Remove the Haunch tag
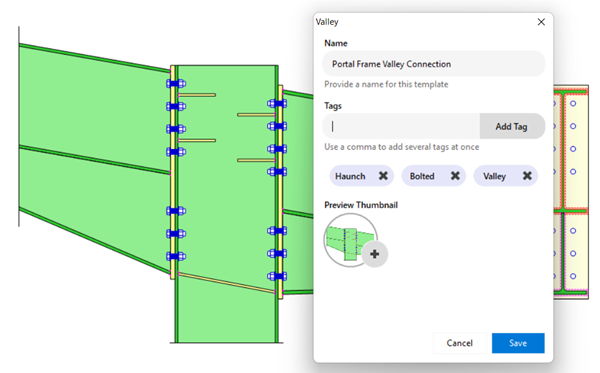The width and height of the screenshot is (600, 373). coord(383,176)
